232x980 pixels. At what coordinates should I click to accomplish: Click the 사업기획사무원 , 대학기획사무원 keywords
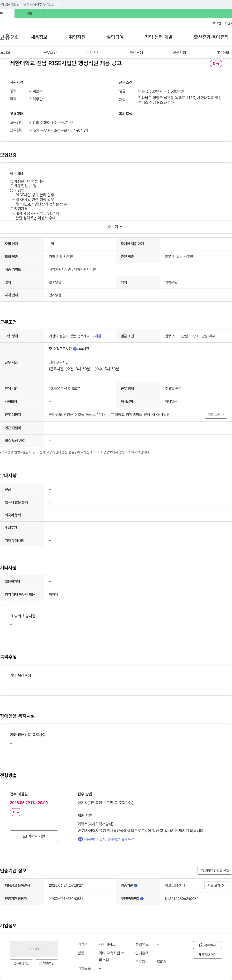coord(72,269)
